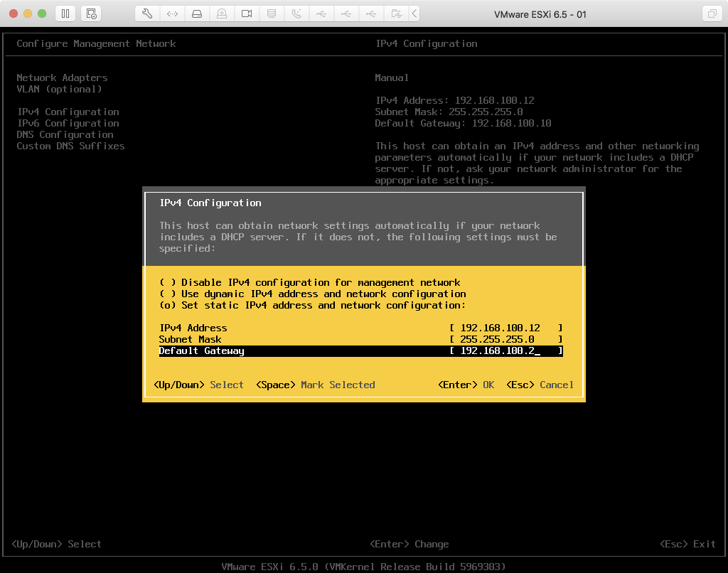Click the CD/DVD drive toolbar icon

pos(222,14)
